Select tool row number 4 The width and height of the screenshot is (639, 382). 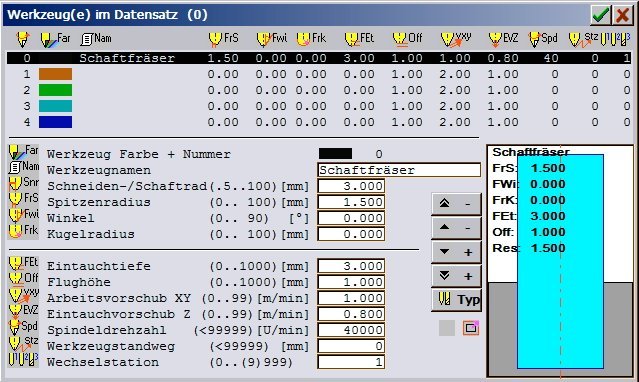tap(27, 122)
